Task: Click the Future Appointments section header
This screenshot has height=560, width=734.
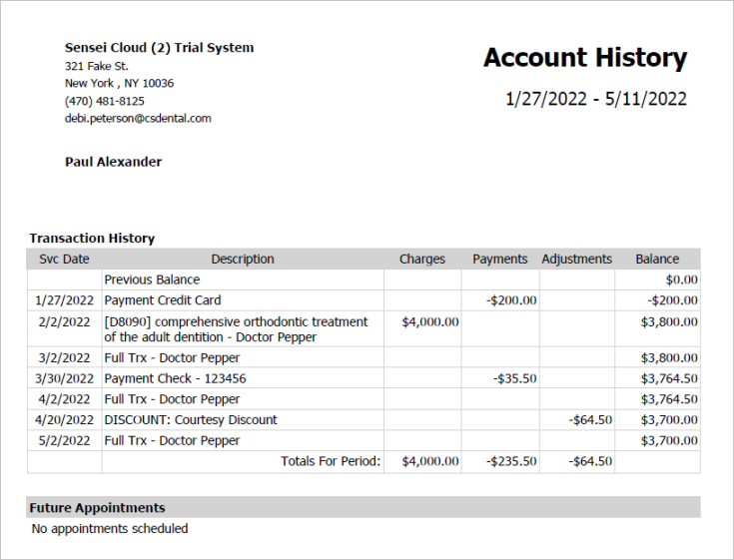Action: pyautogui.click(x=364, y=508)
